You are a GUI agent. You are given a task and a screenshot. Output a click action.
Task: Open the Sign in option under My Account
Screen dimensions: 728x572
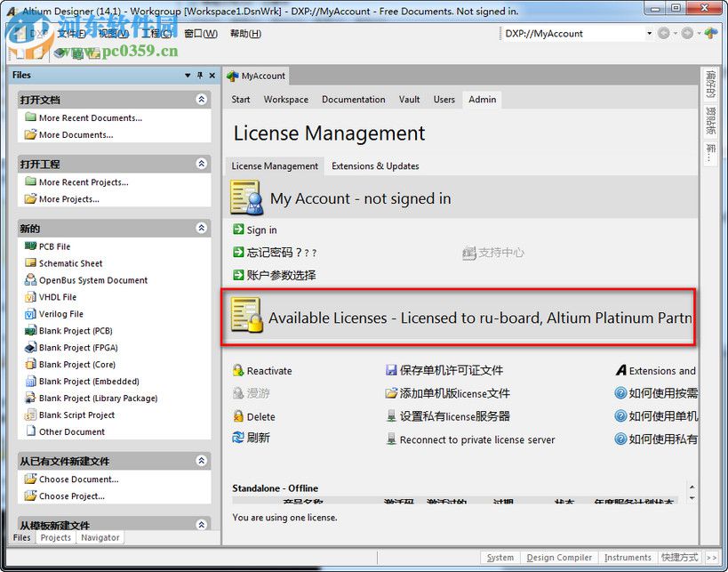(x=261, y=229)
